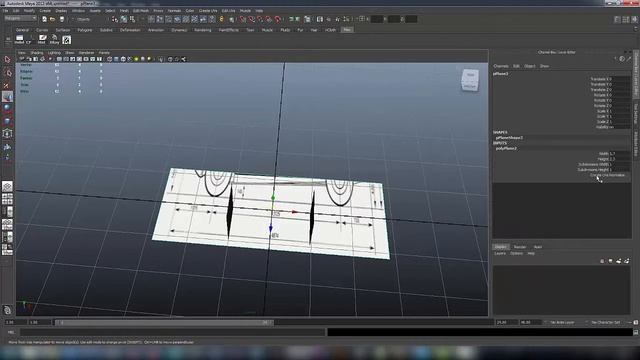Viewport: 640px width, 360px height.
Task: Activate the Move tool in toolbox
Action: tap(7, 97)
